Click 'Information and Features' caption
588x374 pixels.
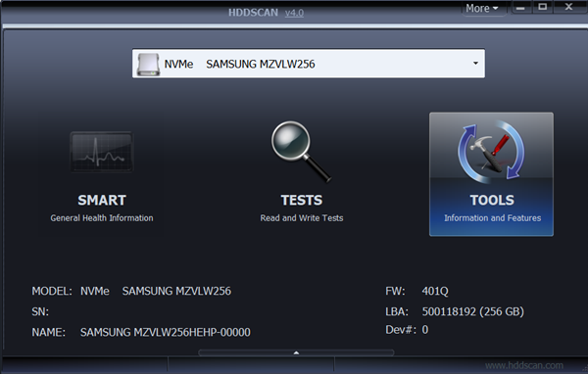[492, 218]
